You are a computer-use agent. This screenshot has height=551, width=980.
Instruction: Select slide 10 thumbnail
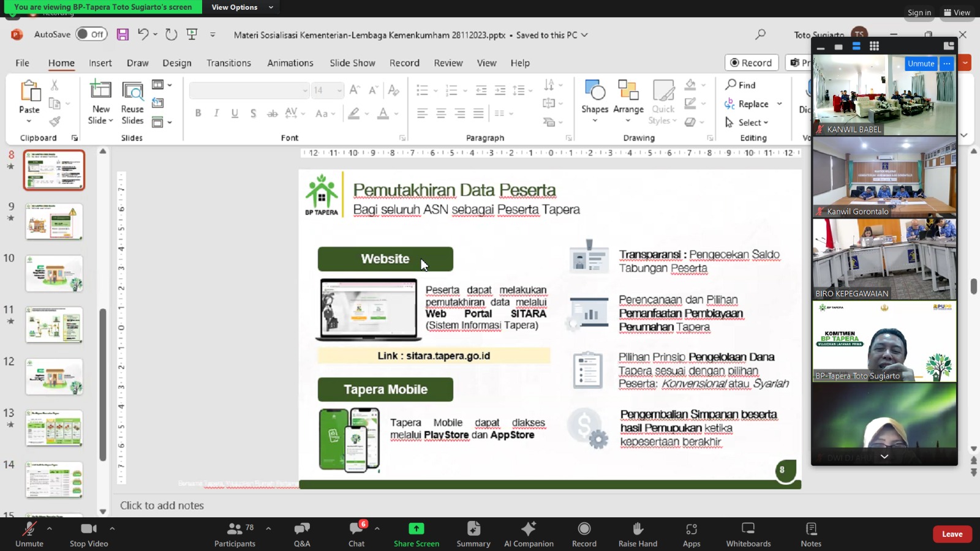[x=54, y=274]
